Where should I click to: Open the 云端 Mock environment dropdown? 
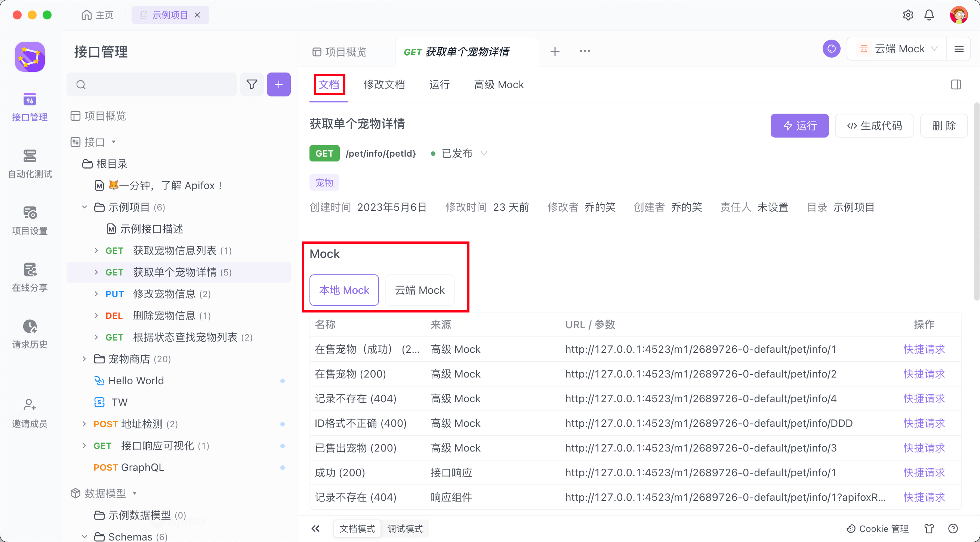point(900,49)
